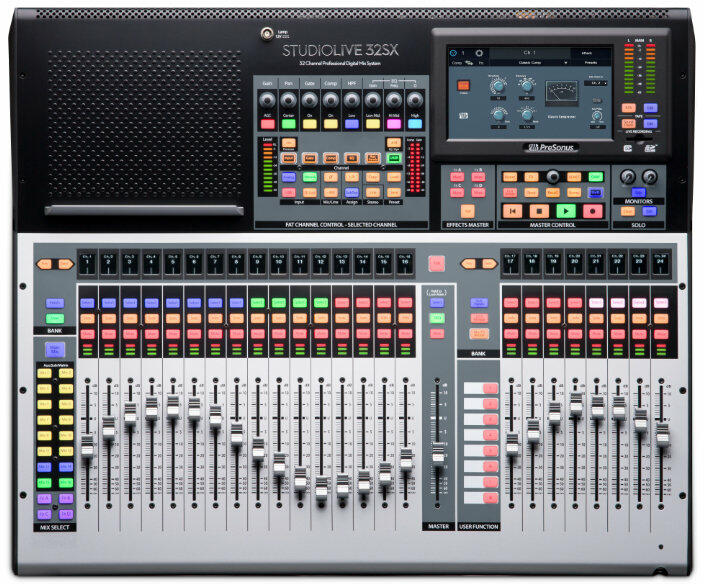Trigger User Function button 8
The height and width of the screenshot is (584, 704).
coord(490,498)
